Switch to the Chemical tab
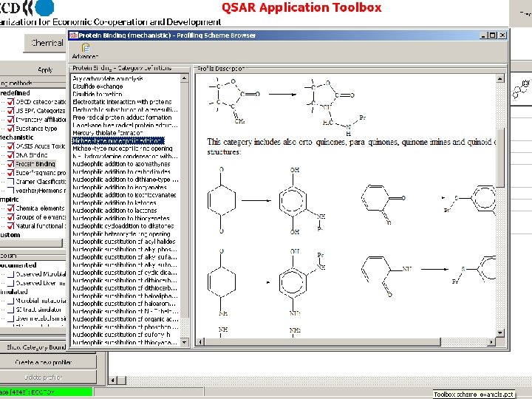This screenshot has width=532, height=399. (47, 43)
